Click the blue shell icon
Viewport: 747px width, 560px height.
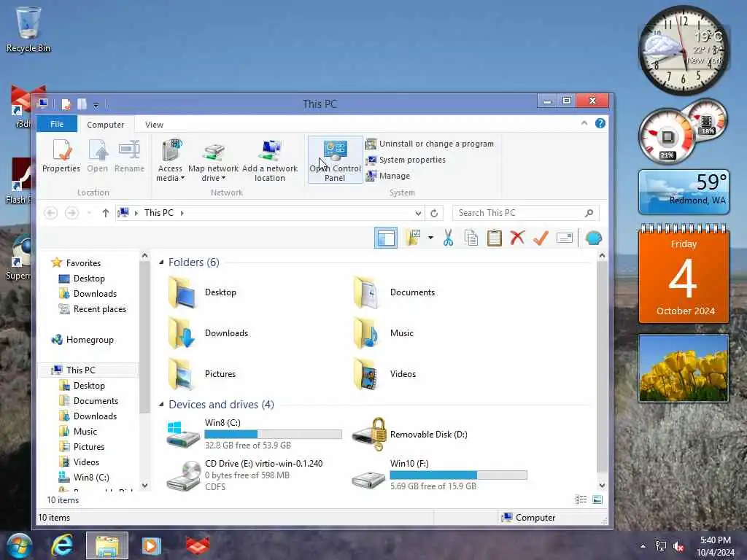coord(594,238)
